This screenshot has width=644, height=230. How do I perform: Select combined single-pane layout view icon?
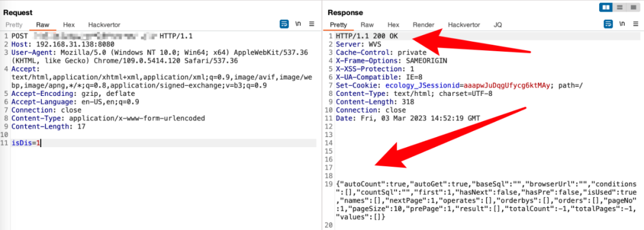pos(633,7)
